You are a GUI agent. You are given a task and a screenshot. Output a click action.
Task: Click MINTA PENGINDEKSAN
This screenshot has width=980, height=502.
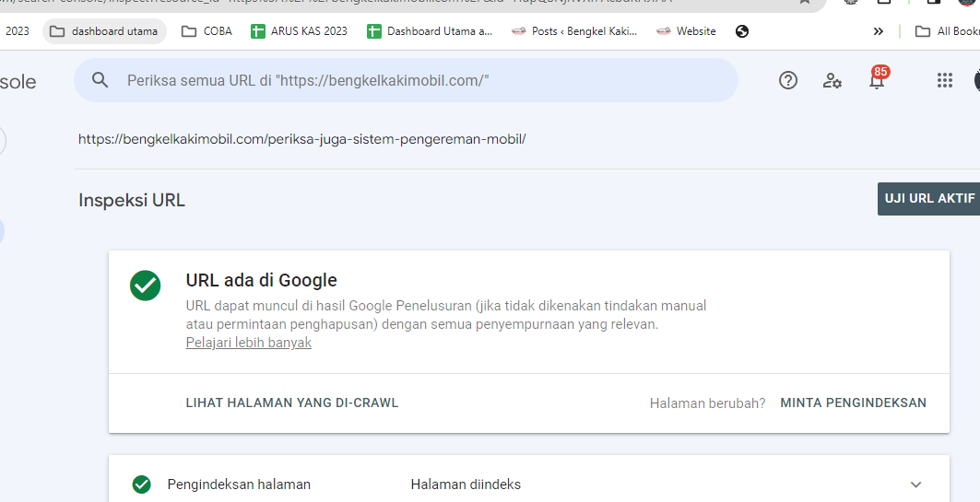[x=853, y=403]
